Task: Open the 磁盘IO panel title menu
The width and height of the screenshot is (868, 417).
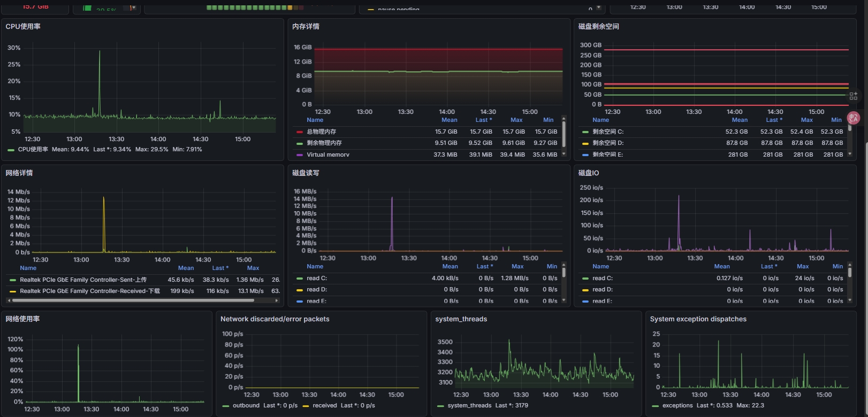Action: [x=589, y=173]
